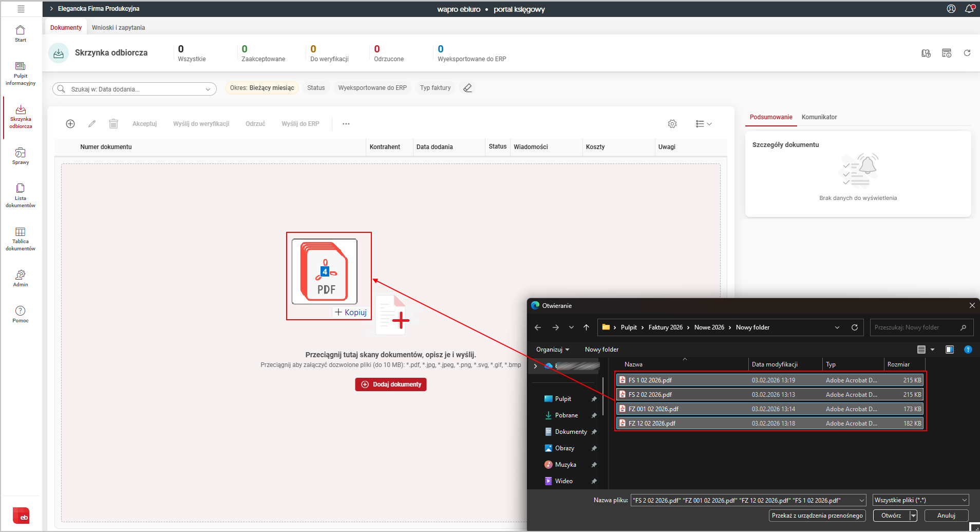Expand the Organizuj menu
The width and height of the screenshot is (980, 532).
[552, 350]
